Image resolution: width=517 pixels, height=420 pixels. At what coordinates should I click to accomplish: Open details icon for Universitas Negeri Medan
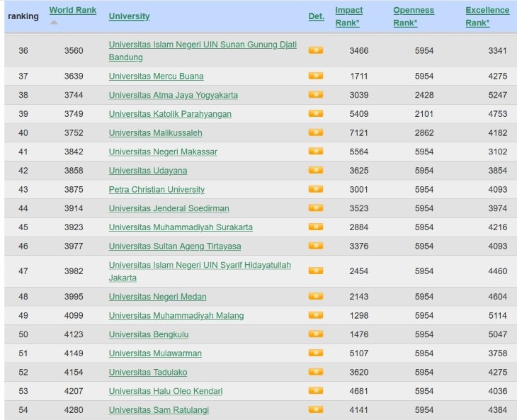[x=316, y=296]
